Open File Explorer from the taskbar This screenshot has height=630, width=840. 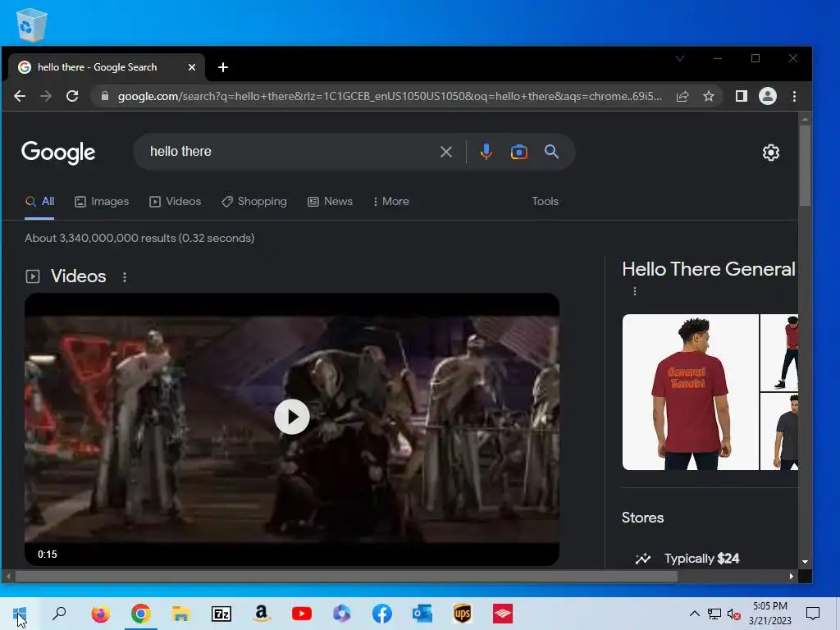pos(180,614)
